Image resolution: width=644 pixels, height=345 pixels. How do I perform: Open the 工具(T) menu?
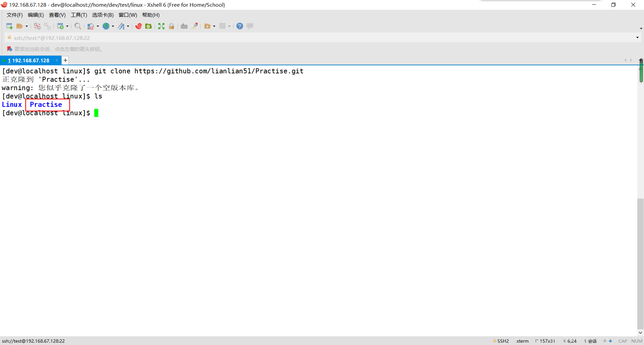tap(79, 15)
